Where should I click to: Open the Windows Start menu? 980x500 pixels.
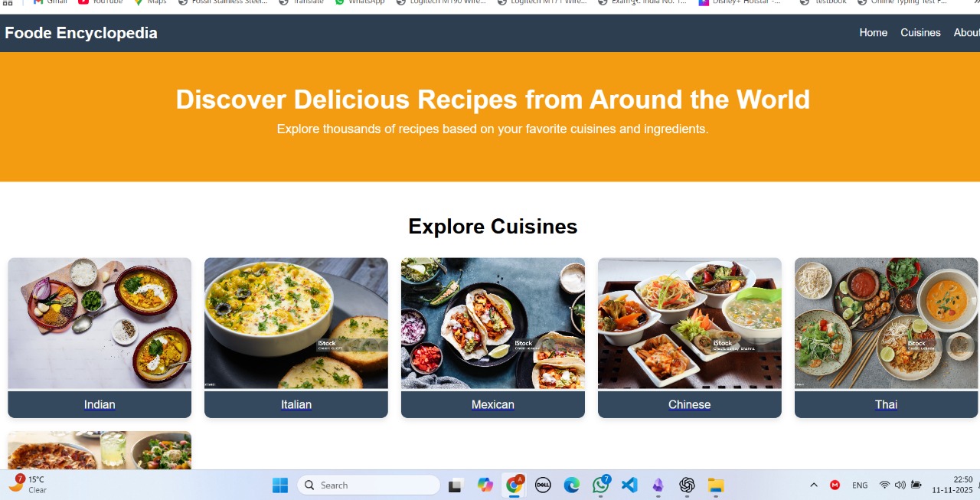[x=280, y=485]
